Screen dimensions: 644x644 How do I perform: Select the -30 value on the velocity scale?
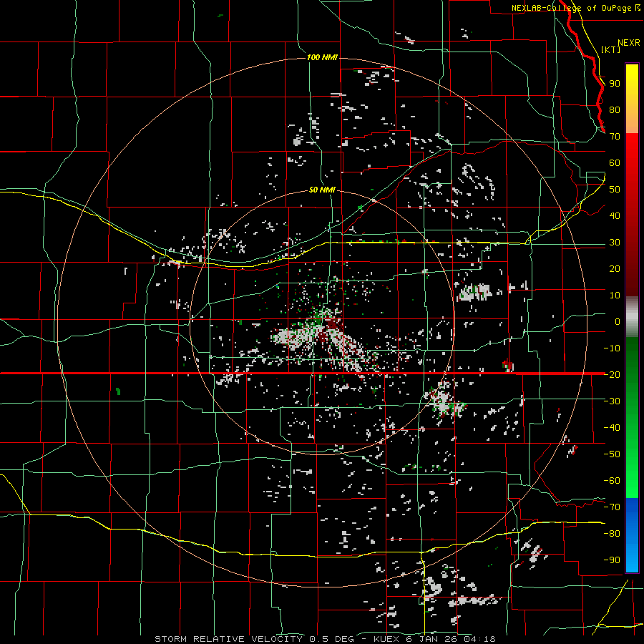612,401
